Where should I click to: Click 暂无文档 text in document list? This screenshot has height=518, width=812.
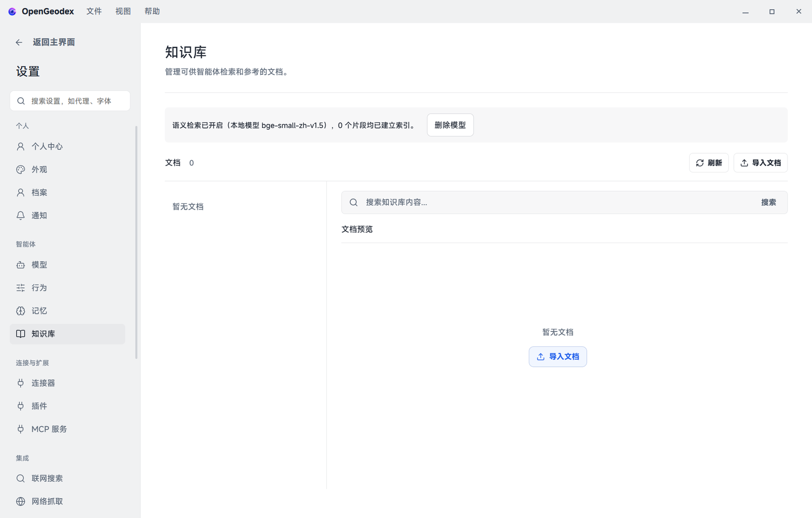pyautogui.click(x=188, y=206)
